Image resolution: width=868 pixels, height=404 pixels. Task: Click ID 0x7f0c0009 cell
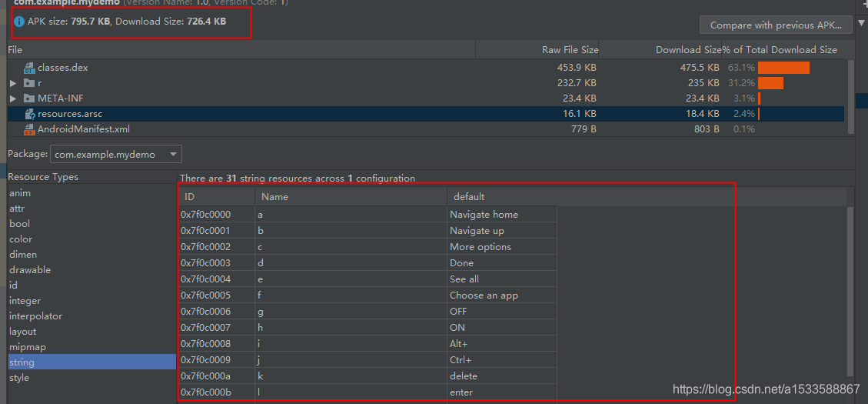coord(217,360)
